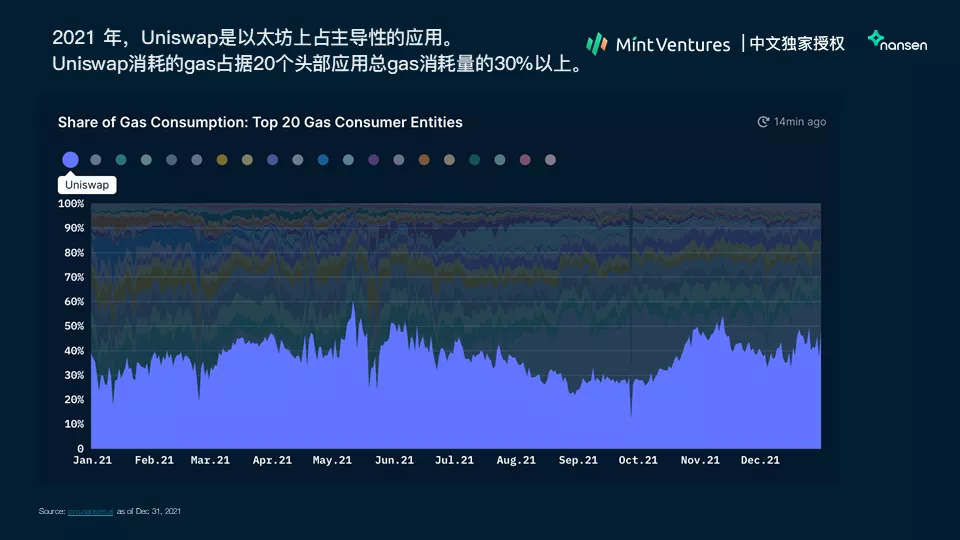Click the Nansen logo icon

876,39
